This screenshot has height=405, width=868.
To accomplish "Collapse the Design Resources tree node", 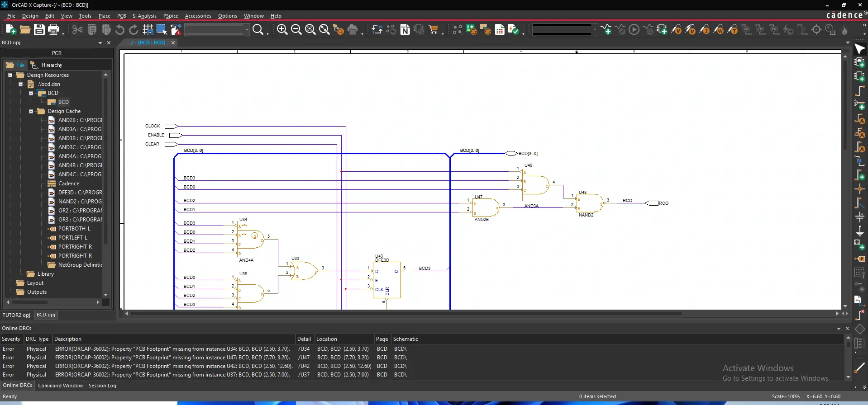I will point(10,75).
